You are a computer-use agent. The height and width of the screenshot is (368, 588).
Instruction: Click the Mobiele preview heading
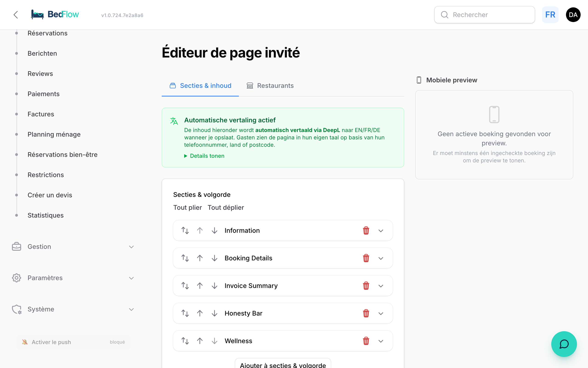coord(451,80)
